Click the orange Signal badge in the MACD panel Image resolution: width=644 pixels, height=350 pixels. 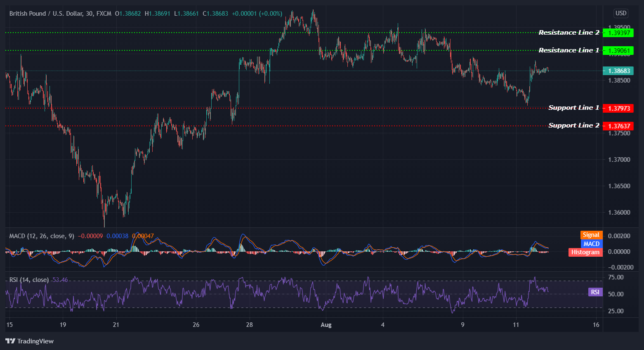591,234
